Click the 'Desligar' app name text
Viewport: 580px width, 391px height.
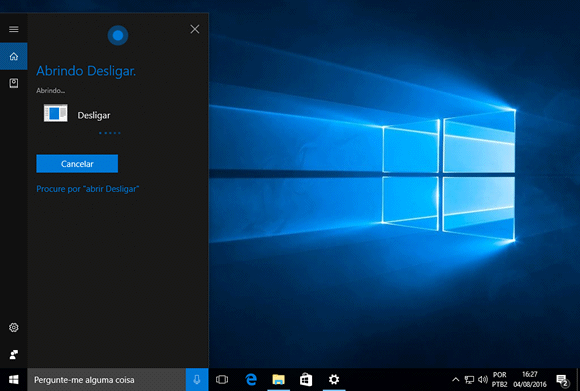point(94,115)
